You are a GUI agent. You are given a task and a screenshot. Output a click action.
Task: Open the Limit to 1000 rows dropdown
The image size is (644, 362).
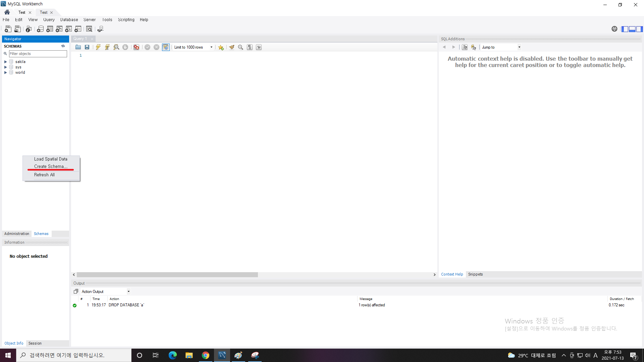pos(211,47)
